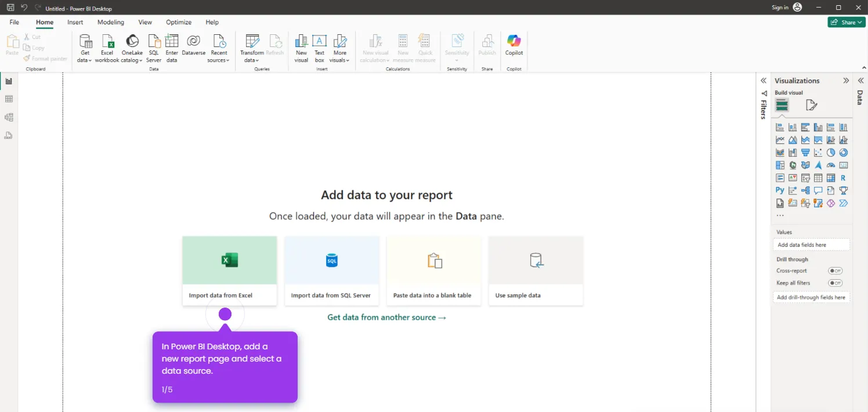
Task: Open the More visuals dropdown
Action: [339, 48]
